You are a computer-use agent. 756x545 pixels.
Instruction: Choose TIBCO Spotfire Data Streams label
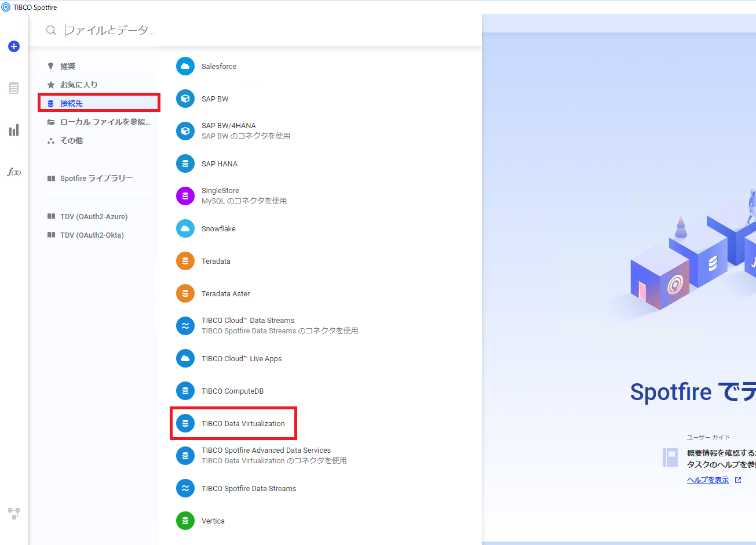[249, 489]
